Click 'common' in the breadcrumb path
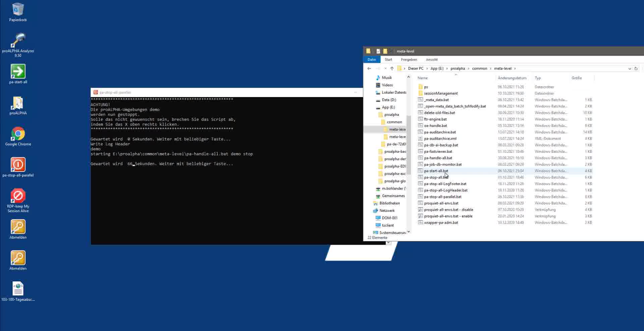This screenshot has height=331, width=644. pos(479,68)
